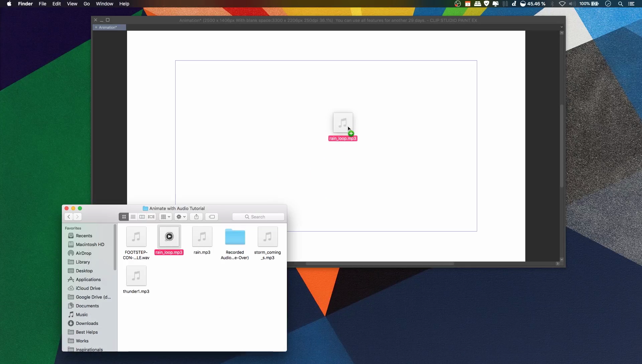The width and height of the screenshot is (642, 364).
Task: Open the Go menu in menu bar
Action: pos(87,4)
